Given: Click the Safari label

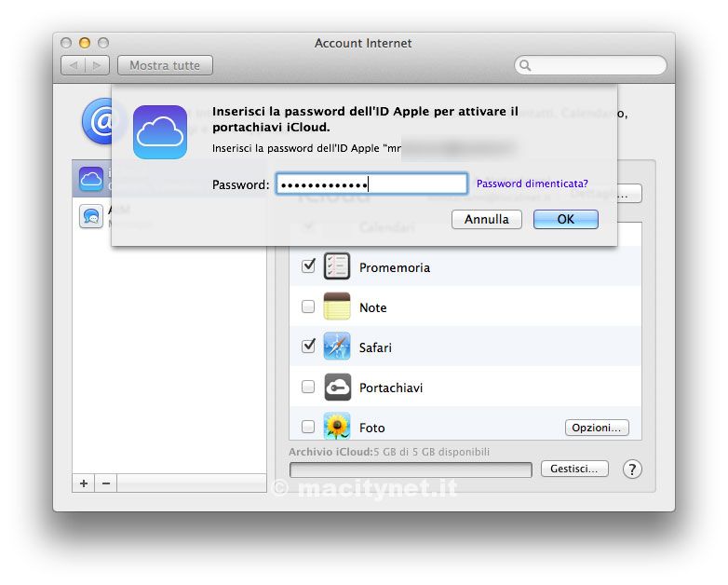Looking at the screenshot, I should 375,347.
